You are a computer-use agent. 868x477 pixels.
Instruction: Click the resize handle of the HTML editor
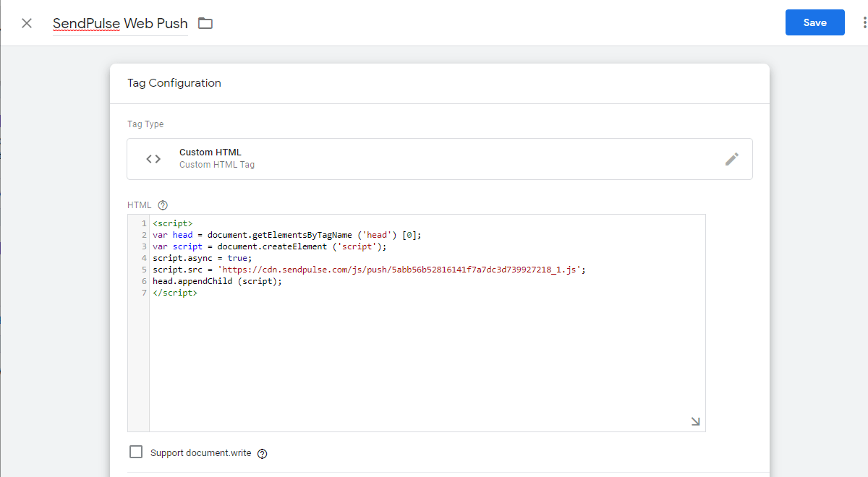(695, 421)
